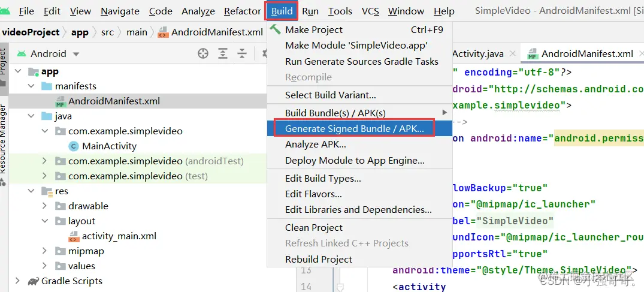The height and width of the screenshot is (292, 644).
Task: Click the app breadcrumb in navigation bar
Action: coord(80,32)
